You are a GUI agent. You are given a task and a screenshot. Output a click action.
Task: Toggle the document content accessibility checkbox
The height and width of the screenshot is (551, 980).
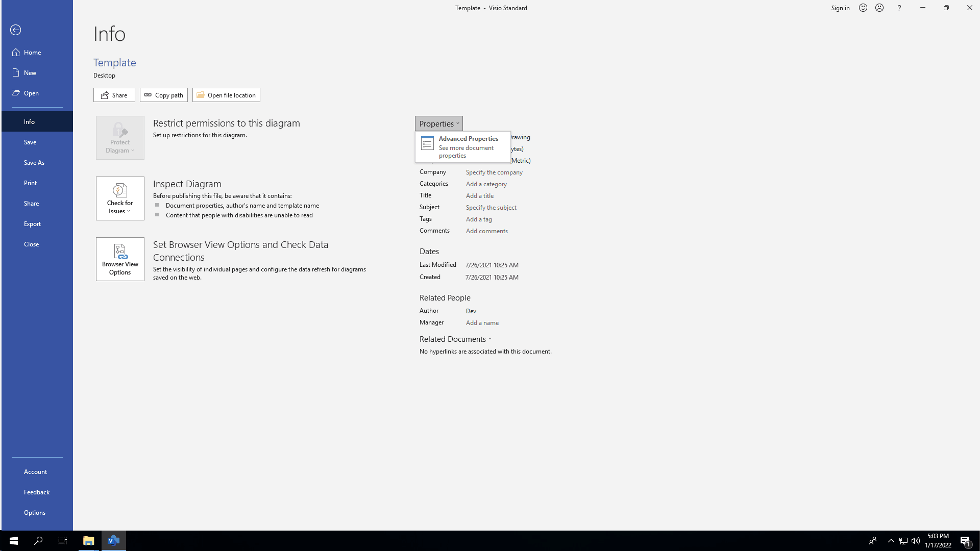coord(157,215)
